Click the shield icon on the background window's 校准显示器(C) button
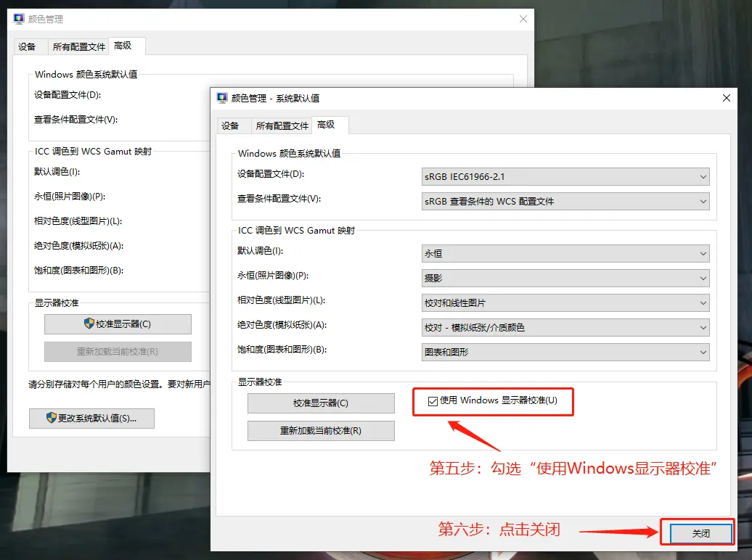 pyautogui.click(x=89, y=324)
